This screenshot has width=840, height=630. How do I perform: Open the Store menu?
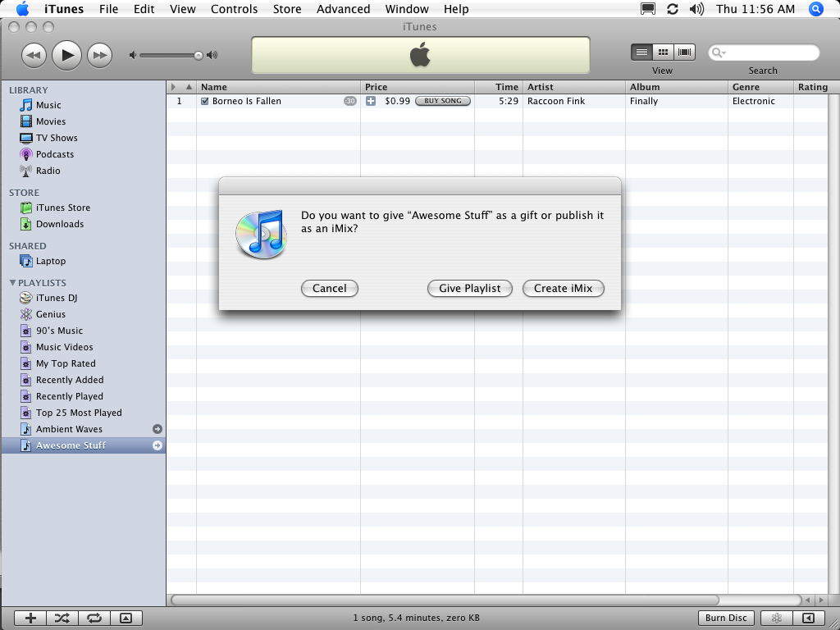pyautogui.click(x=287, y=9)
